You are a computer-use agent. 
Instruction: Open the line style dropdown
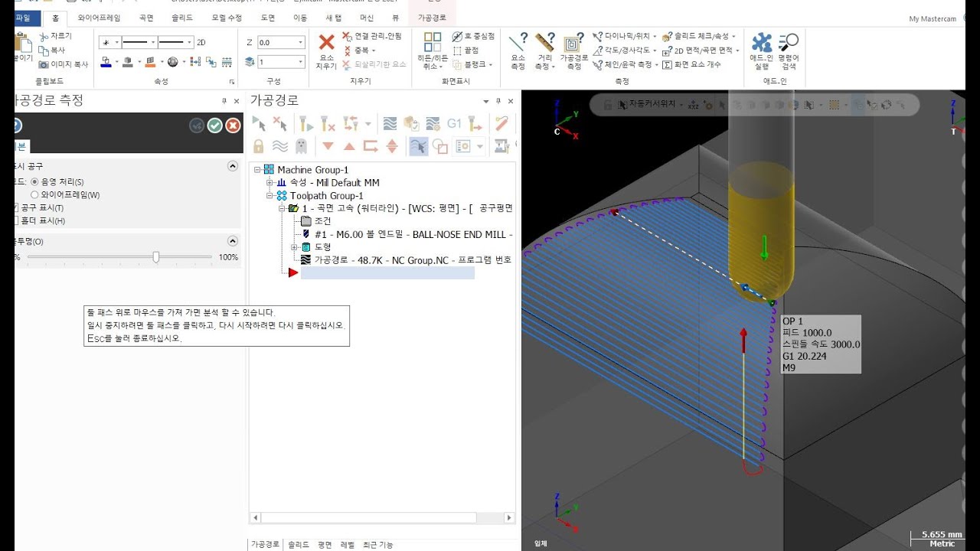pos(153,43)
